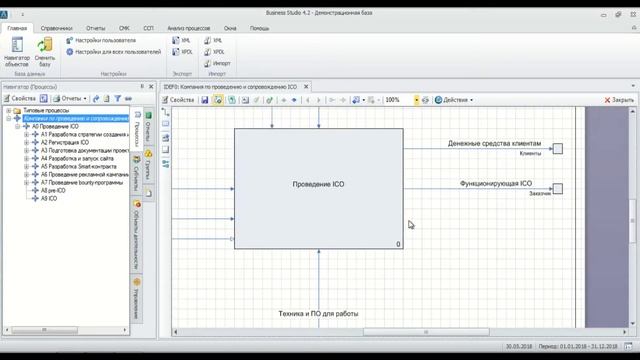
Task: Switch to the Управление vertical side tab
Action: coord(137,299)
